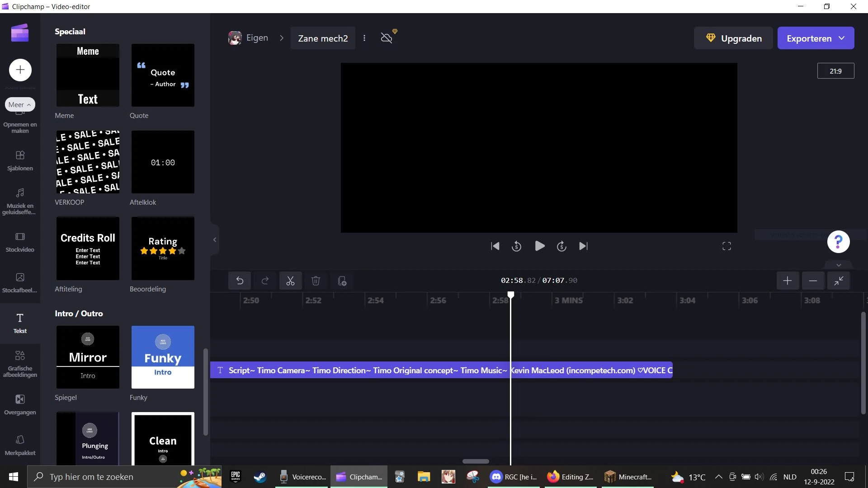Open the 21:9 aspect ratio selector
Viewport: 868px width, 488px height.
click(835, 71)
